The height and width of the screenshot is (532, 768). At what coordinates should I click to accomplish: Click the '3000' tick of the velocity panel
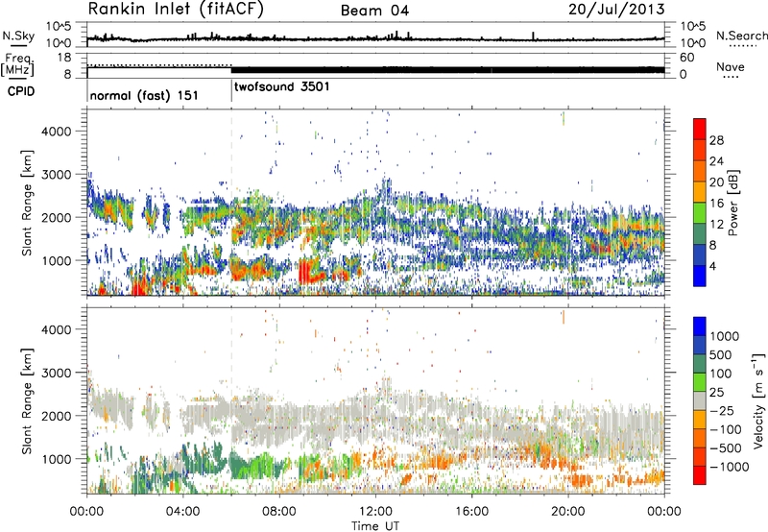coord(56,373)
